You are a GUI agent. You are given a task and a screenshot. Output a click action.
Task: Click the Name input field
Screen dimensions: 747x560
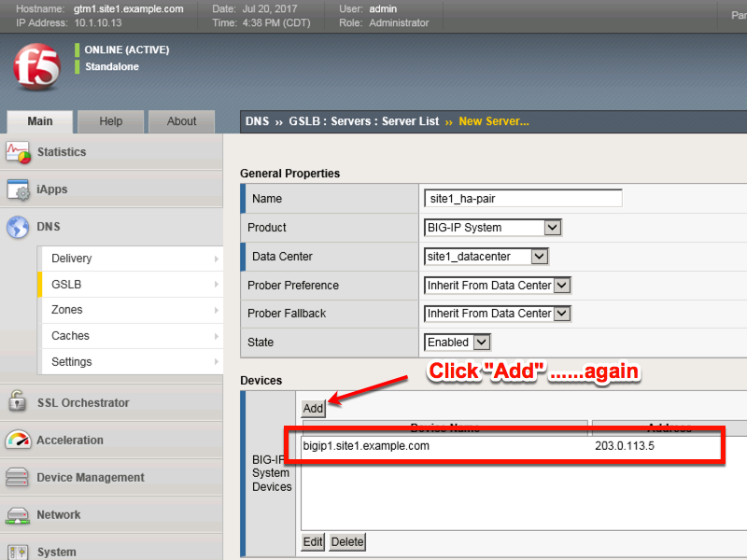(x=523, y=199)
